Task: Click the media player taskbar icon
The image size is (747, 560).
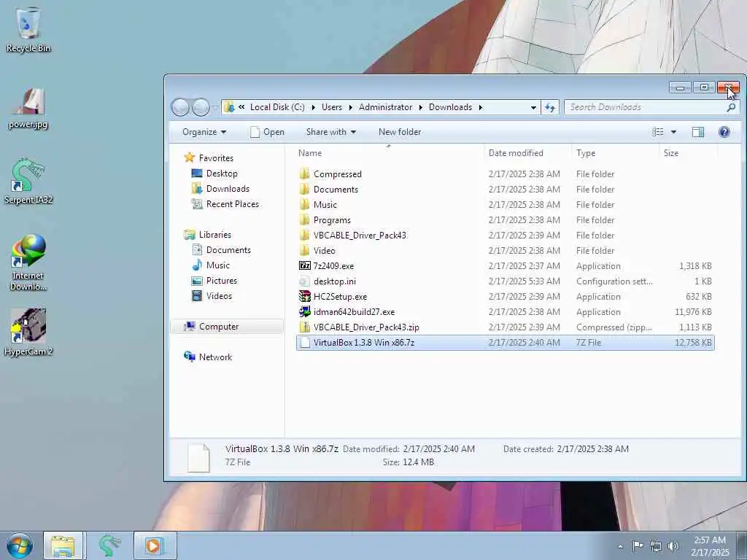Action: coord(155,545)
